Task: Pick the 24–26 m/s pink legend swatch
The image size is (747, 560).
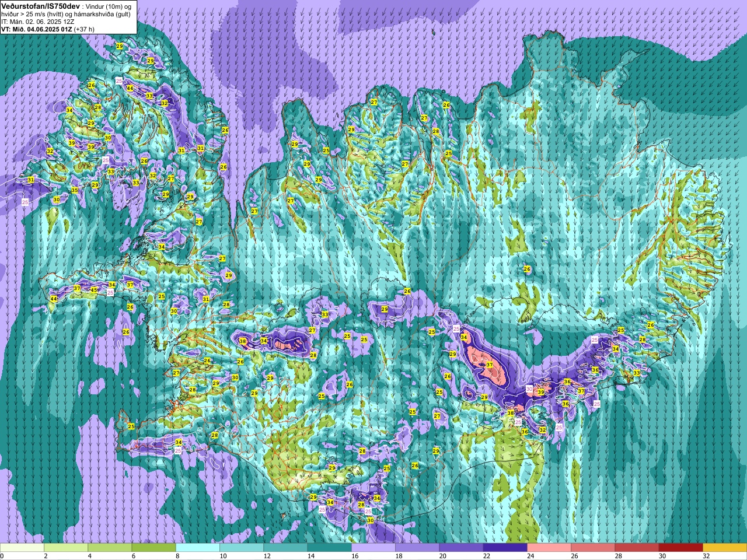Action: tap(549, 548)
